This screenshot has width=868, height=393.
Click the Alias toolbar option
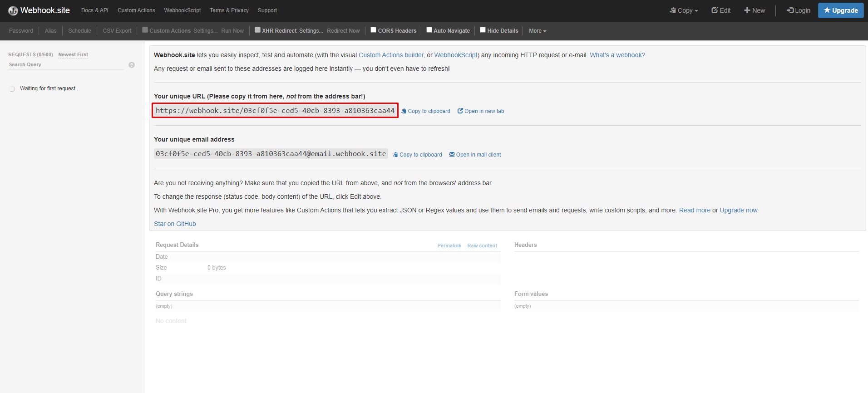51,31
